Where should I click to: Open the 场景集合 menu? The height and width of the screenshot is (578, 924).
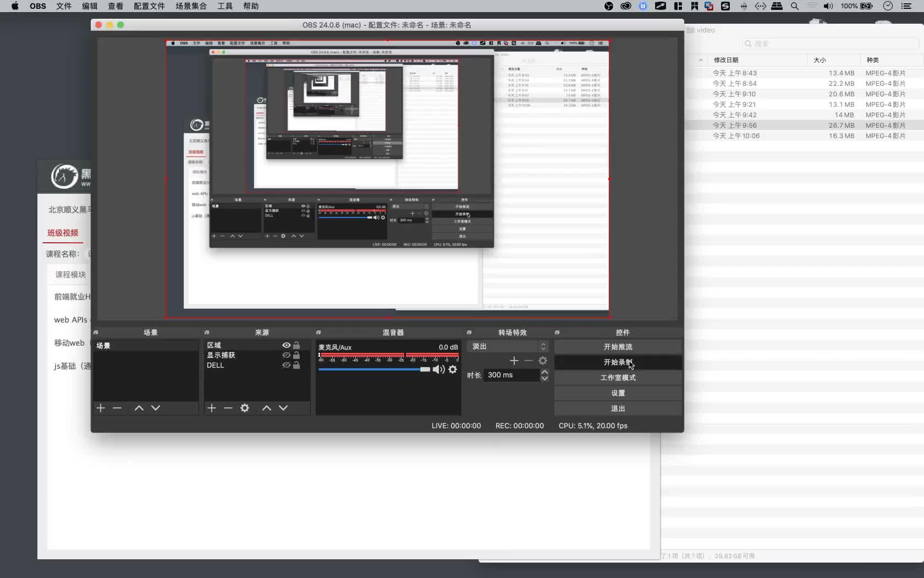coord(191,6)
